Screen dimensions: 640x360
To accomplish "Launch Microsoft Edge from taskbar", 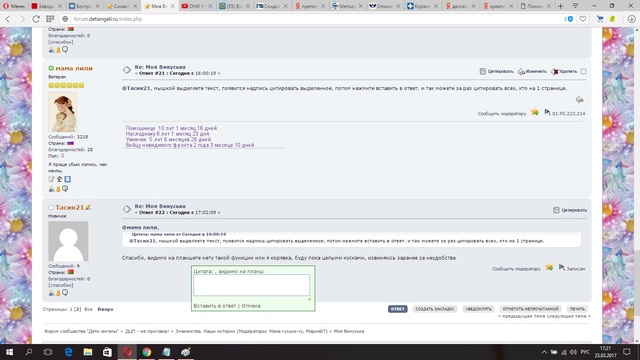I will (x=68, y=352).
